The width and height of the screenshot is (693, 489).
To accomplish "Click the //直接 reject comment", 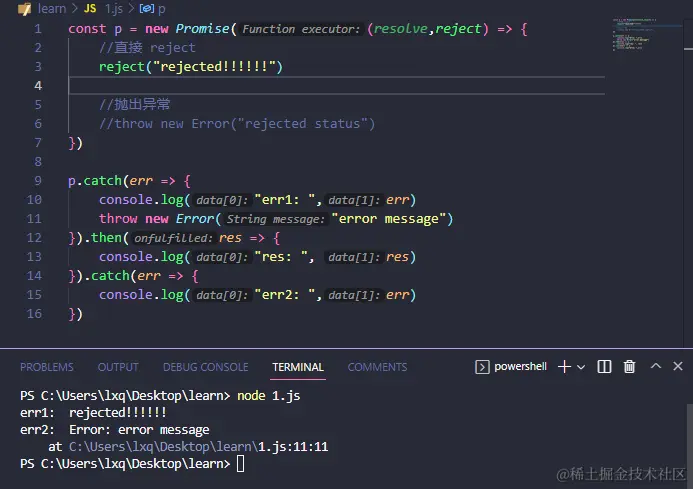I will [x=147, y=48].
